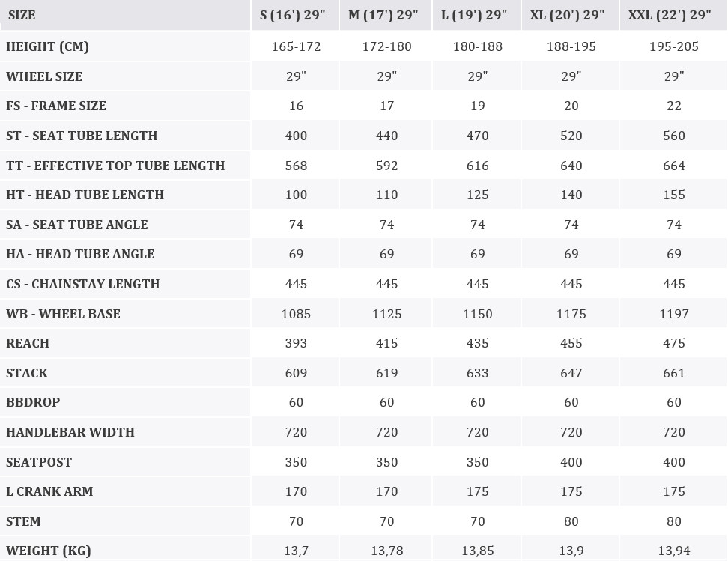Click the 165-172 height value
Screen dimensions: 728x561
[x=296, y=46]
